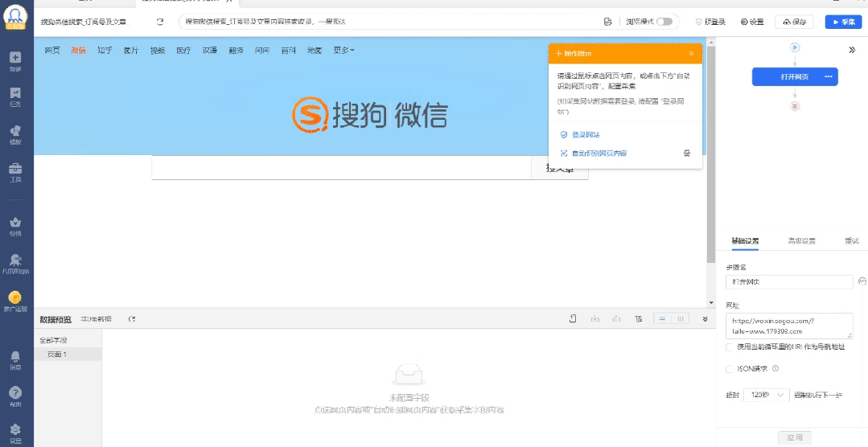
Task: Open the 价格 (Pricing) crown sidebar icon
Action: (15, 223)
